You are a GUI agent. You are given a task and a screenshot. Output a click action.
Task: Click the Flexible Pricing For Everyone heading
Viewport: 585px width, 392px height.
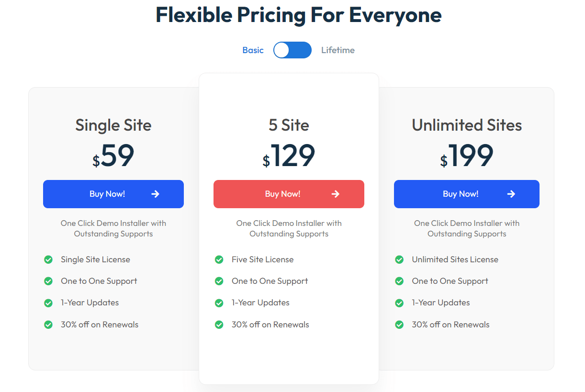pos(298,15)
